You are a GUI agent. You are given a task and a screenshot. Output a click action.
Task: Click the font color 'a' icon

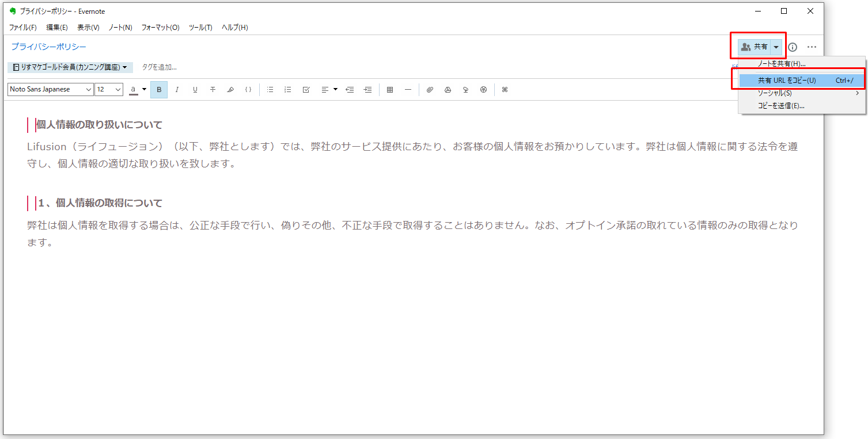click(134, 90)
